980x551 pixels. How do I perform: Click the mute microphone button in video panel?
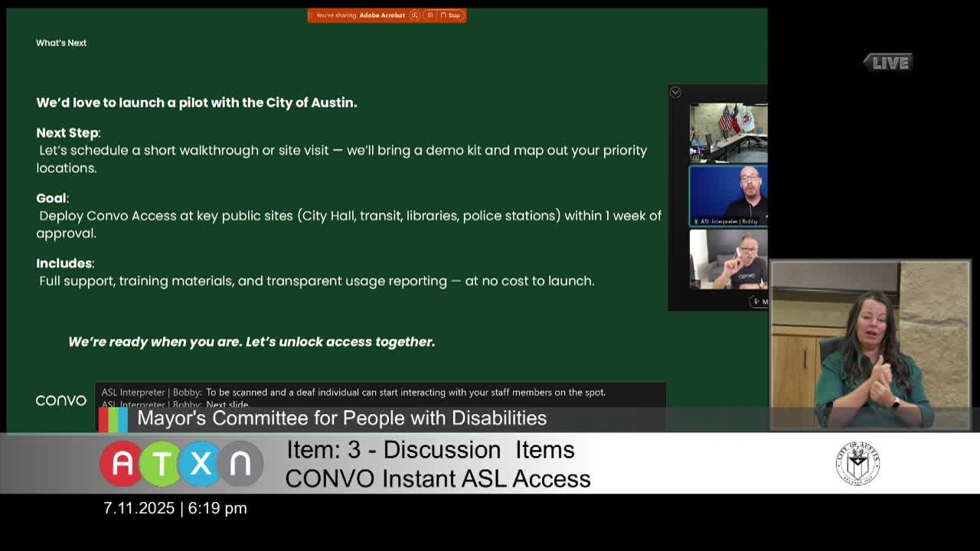[759, 302]
